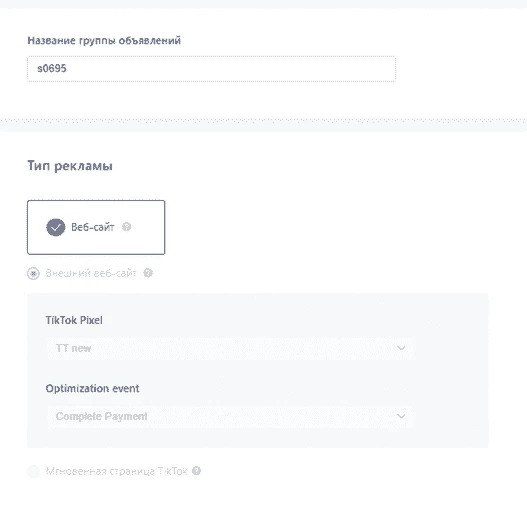527x520 pixels.
Task: Select Мгновенная страница TikTok radio button
Action: point(33,471)
